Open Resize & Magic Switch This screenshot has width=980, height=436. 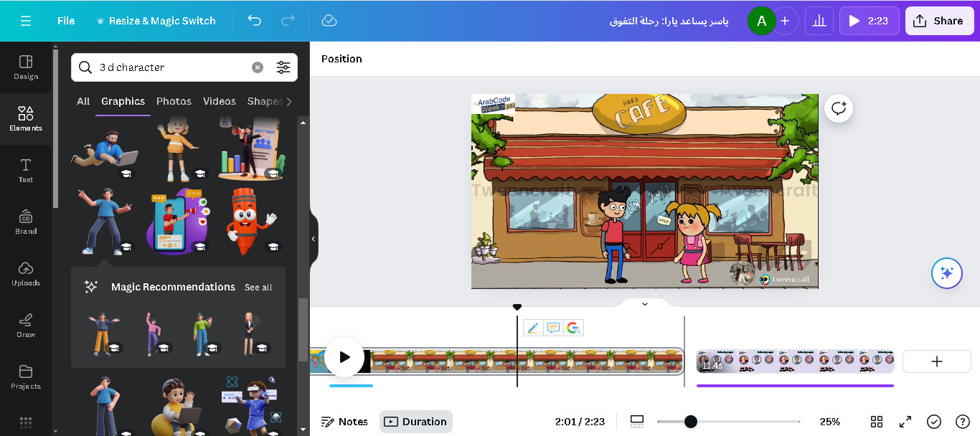point(155,21)
